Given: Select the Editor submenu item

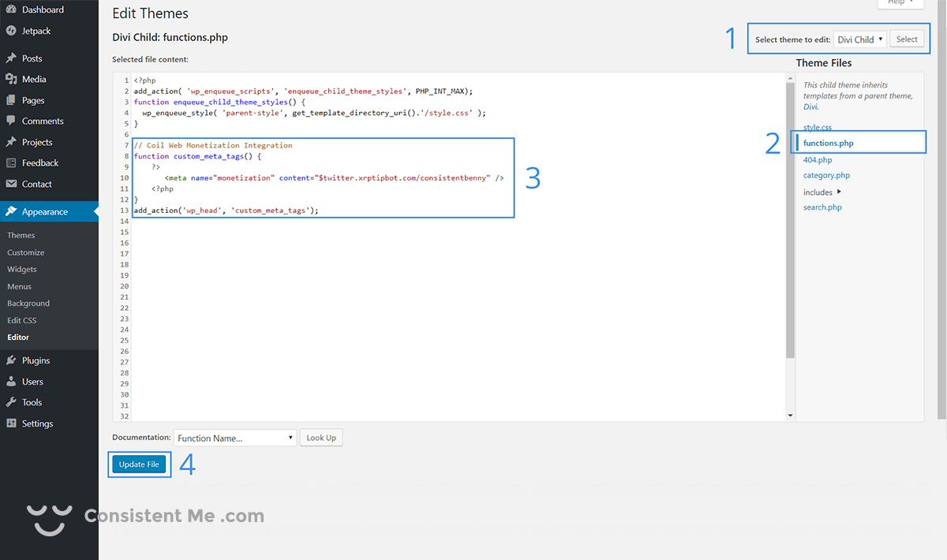Looking at the screenshot, I should click(x=18, y=337).
